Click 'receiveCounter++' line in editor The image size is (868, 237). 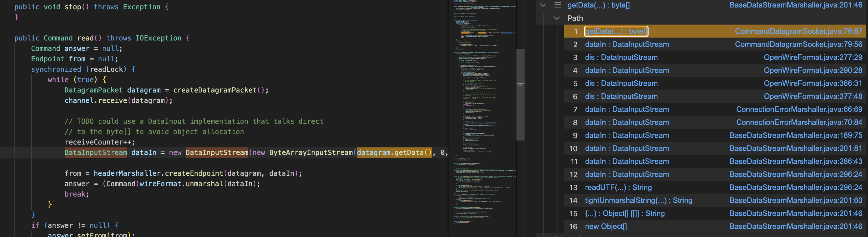pyautogui.click(x=100, y=142)
